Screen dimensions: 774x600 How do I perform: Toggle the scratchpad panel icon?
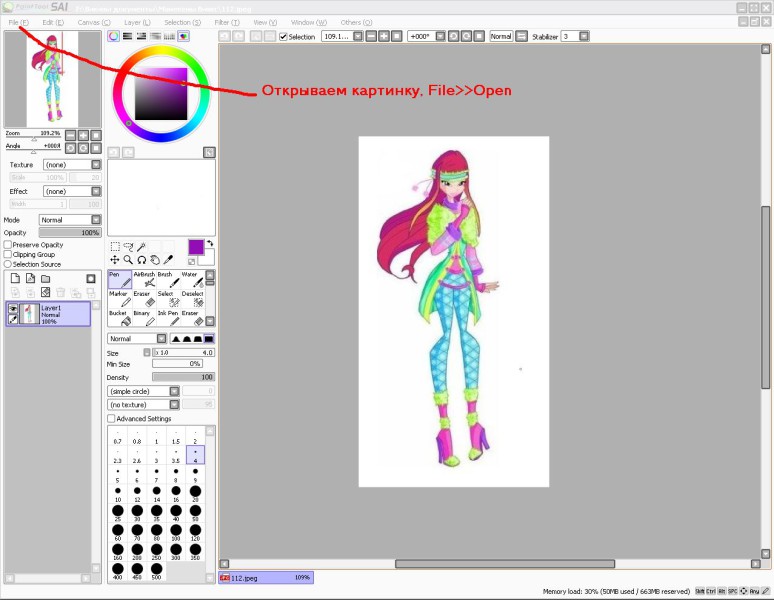pyautogui.click(x=184, y=36)
